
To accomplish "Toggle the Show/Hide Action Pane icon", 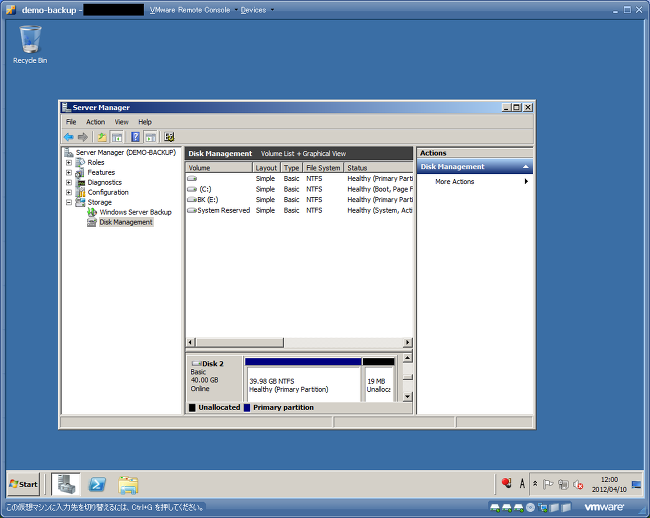I will [x=150, y=137].
